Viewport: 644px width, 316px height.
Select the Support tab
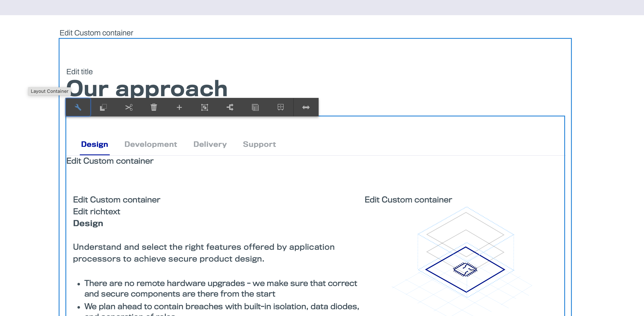(259, 144)
